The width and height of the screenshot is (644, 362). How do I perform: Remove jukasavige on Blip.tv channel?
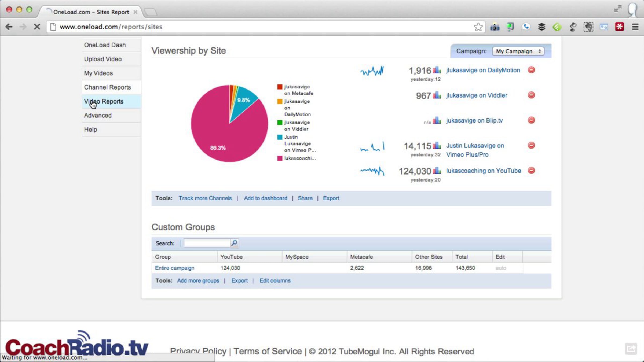point(531,120)
